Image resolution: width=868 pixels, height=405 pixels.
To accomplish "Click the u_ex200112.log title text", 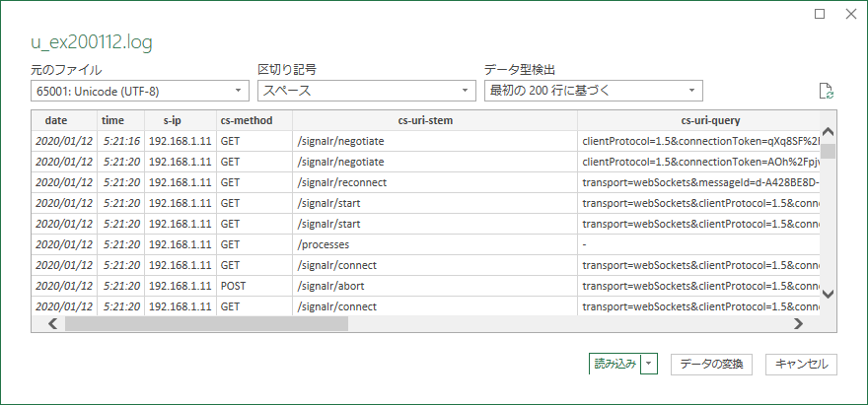I will (92, 43).
